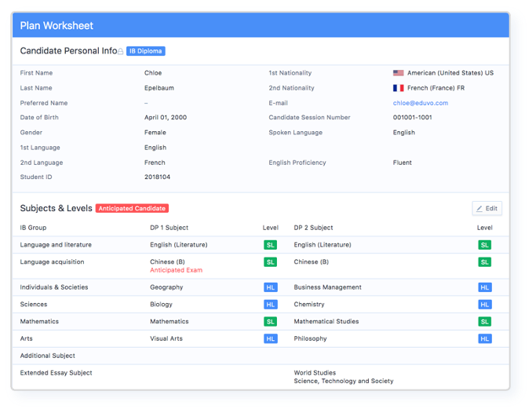Click Science, Technology and Society text

click(344, 381)
